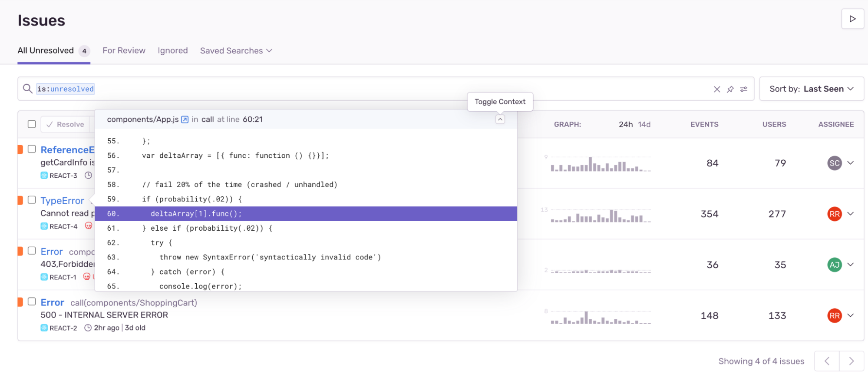Switch to All Unresolved tab

coord(54,51)
